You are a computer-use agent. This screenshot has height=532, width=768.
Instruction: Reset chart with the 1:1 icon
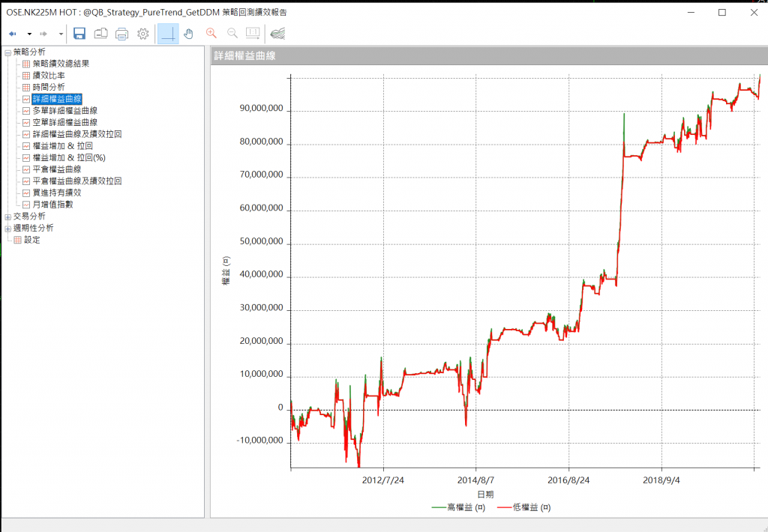pyautogui.click(x=253, y=34)
